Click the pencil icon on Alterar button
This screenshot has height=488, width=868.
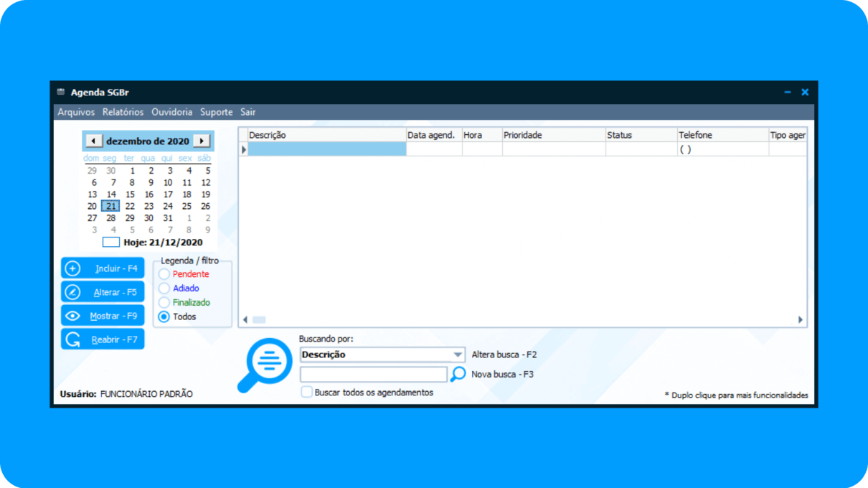[x=72, y=292]
